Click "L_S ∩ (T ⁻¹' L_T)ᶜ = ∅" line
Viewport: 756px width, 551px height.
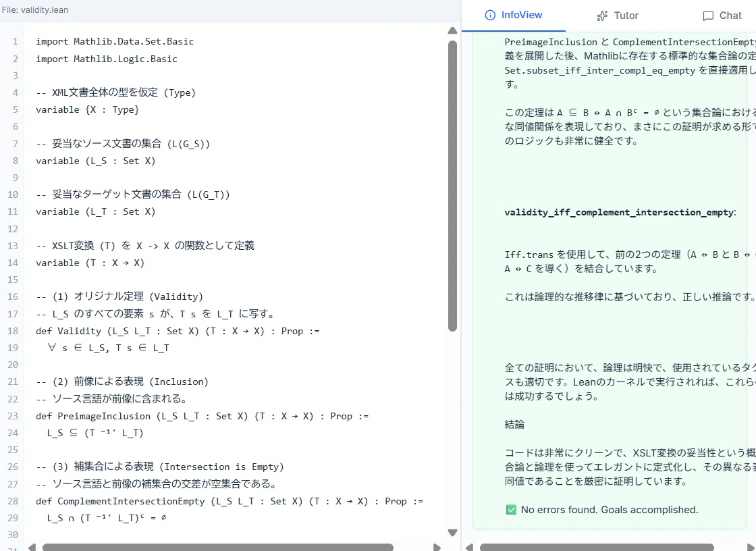tap(107, 518)
